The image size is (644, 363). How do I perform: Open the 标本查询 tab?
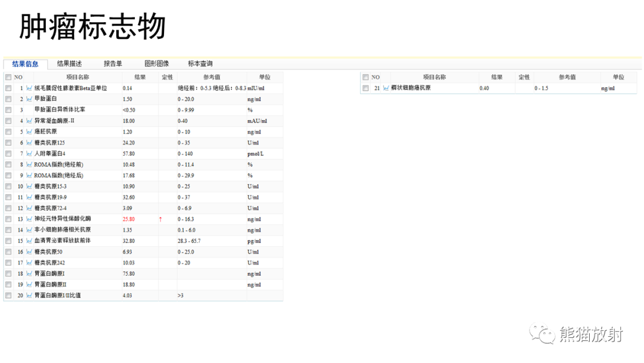pos(200,64)
